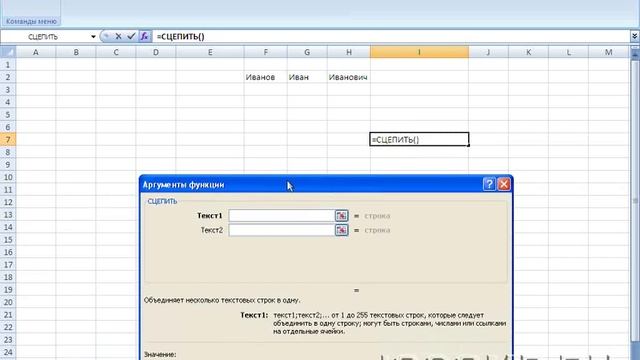The width and height of the screenshot is (640, 360).
Task: Open the Name Box function dropdown
Action: click(93, 37)
